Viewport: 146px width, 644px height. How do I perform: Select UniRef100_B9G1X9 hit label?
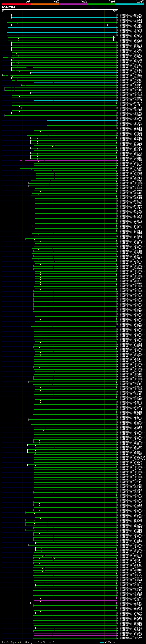131,75
